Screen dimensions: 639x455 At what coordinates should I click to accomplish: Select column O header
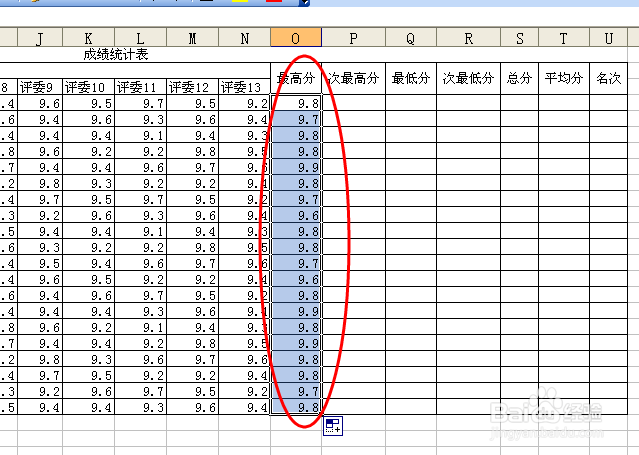[296, 38]
